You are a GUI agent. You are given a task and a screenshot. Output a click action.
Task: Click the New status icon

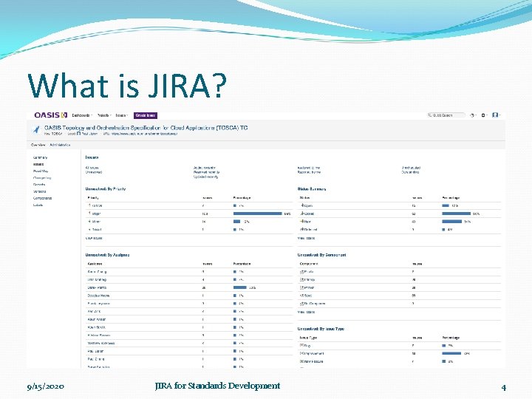coord(302,221)
